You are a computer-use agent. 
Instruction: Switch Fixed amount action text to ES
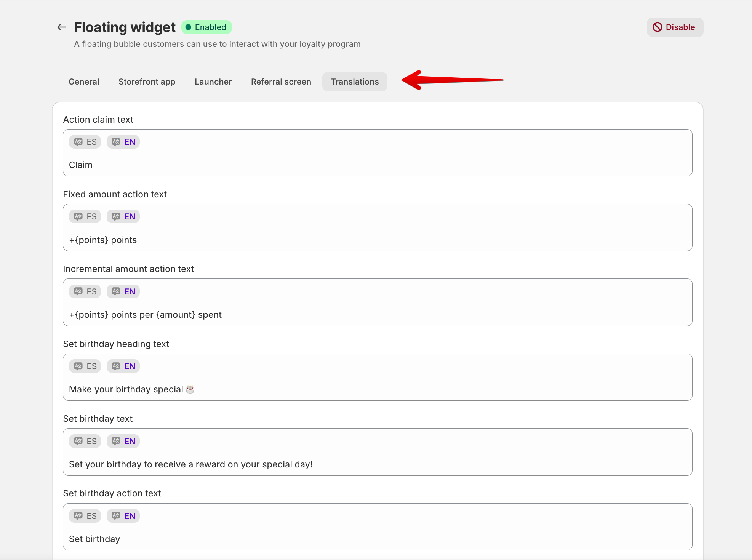(x=85, y=216)
